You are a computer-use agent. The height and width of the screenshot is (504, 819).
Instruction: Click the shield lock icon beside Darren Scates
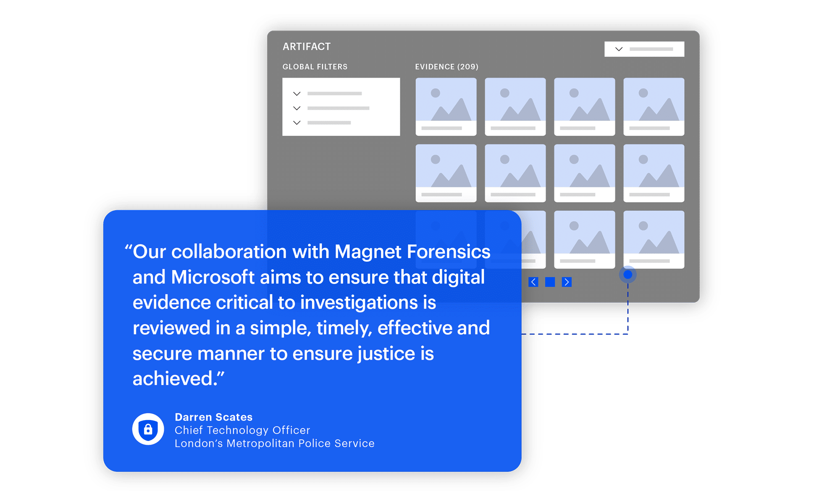coord(148,429)
